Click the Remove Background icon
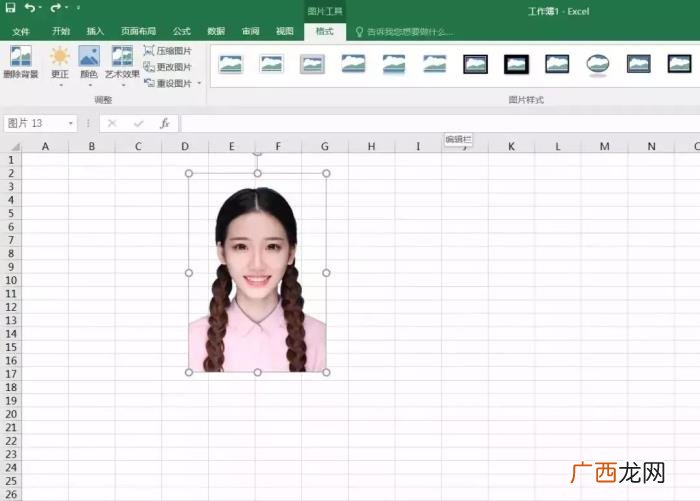This screenshot has height=501, width=700. click(21, 57)
